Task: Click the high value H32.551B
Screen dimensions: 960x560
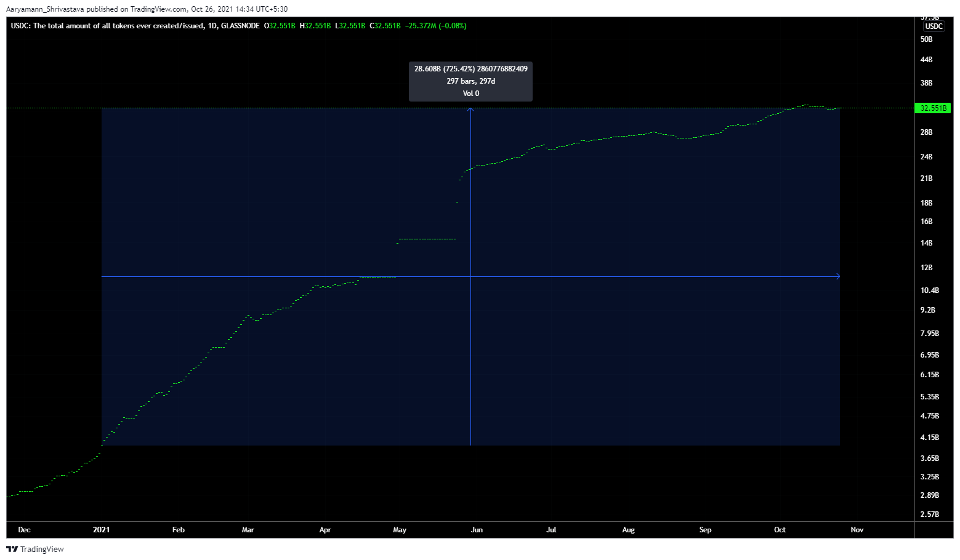Action: point(315,26)
